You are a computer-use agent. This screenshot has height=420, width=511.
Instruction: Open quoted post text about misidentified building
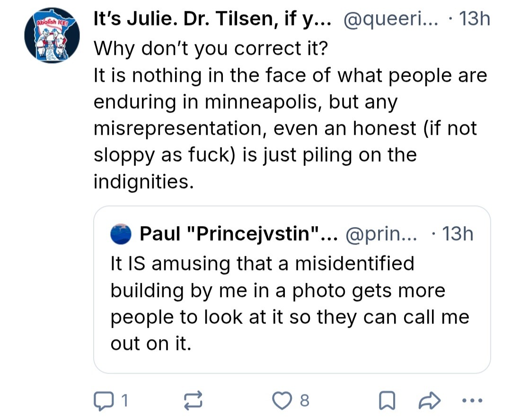pyautogui.click(x=290, y=303)
